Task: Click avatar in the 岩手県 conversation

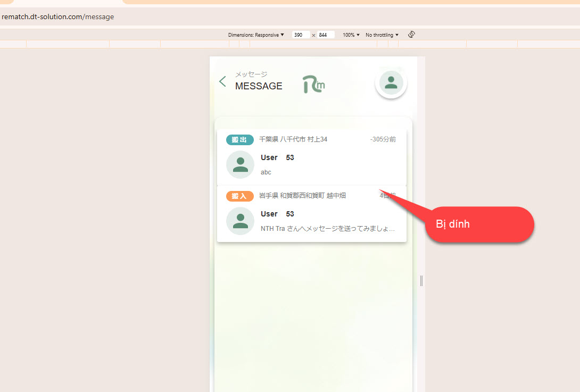Action: click(240, 221)
